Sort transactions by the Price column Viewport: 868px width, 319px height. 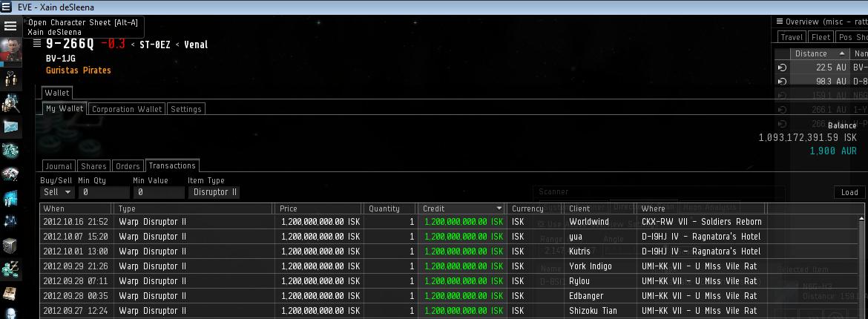tap(318, 208)
